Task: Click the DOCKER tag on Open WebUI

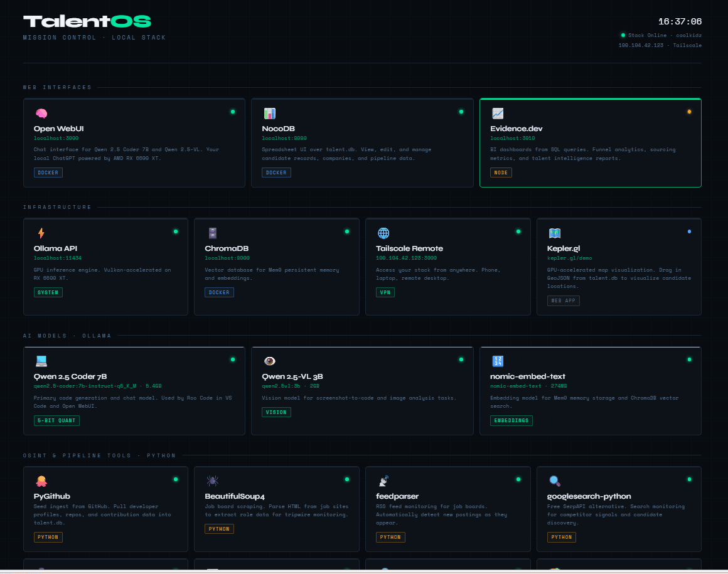Action: click(48, 173)
